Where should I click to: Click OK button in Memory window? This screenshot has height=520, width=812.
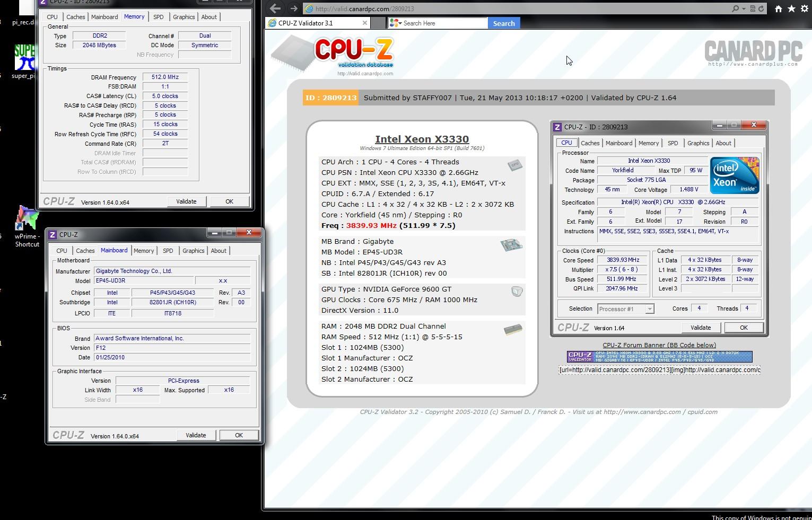[x=229, y=201]
